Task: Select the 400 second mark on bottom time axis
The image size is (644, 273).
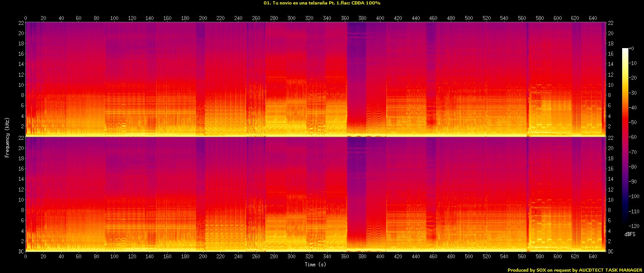Action: click(x=380, y=257)
